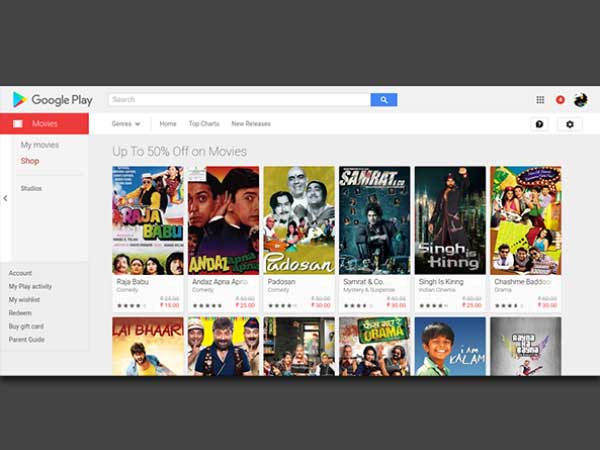
Task: Open My Play activity link
Action: click(x=30, y=286)
